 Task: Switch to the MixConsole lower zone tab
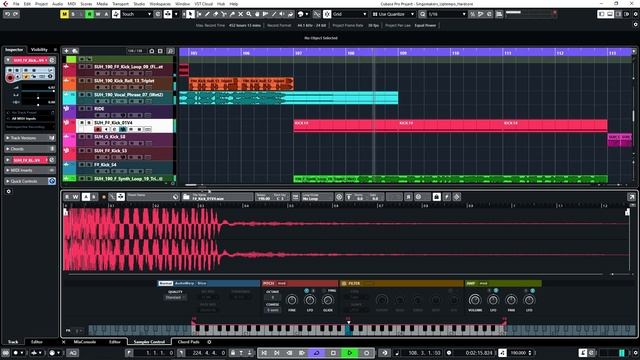84,342
